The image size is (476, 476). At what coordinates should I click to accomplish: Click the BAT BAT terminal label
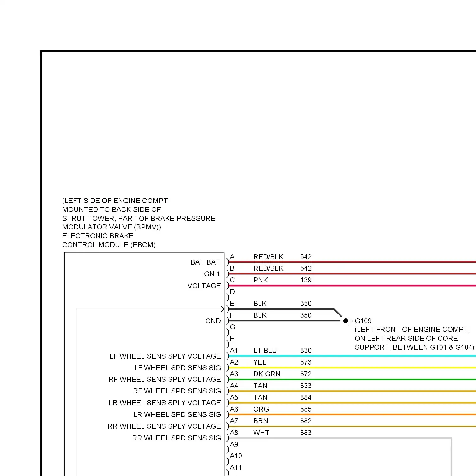point(205,262)
